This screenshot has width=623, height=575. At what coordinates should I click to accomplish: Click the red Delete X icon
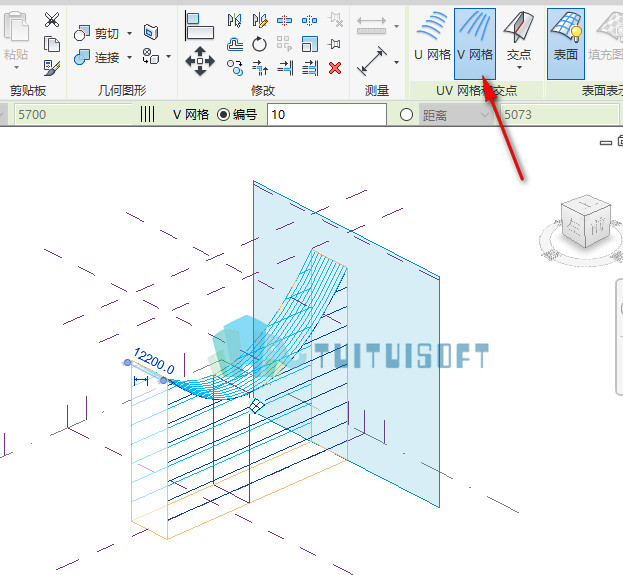pos(335,68)
